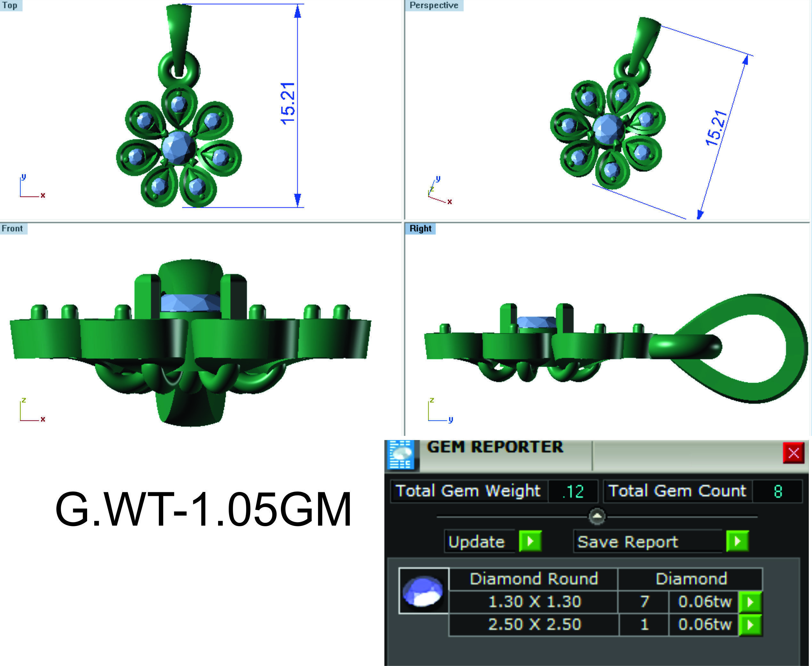This screenshot has width=812, height=666.
Task: Select the 2.50 X 2.50 size cell
Action: [x=534, y=625]
